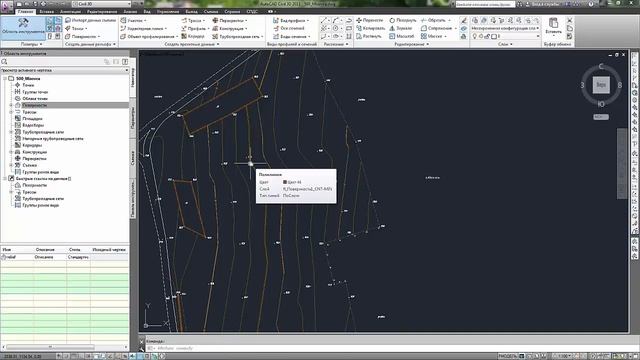Switch to the Аннотации ribbon tab
Screen dimensions: 640x360
70,12
